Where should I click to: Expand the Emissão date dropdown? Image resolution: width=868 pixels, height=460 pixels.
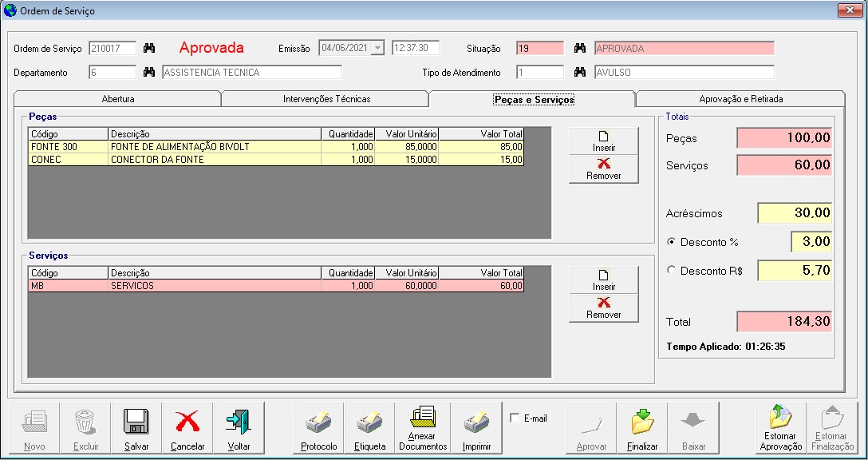[x=377, y=48]
